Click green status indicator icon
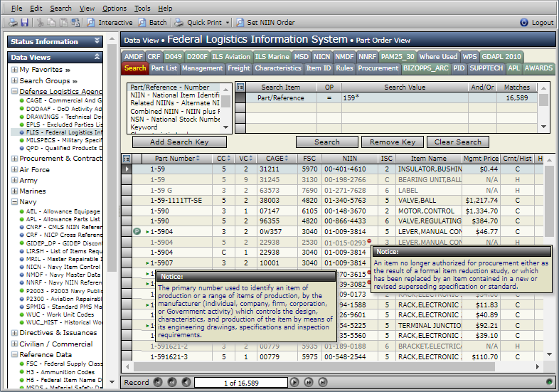559x392 pixels. click(x=549, y=382)
